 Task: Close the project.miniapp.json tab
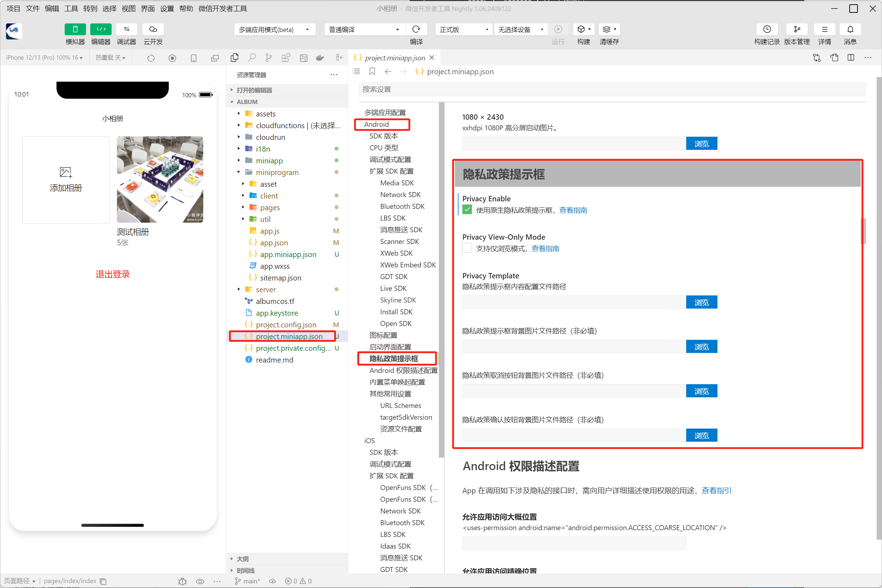432,58
